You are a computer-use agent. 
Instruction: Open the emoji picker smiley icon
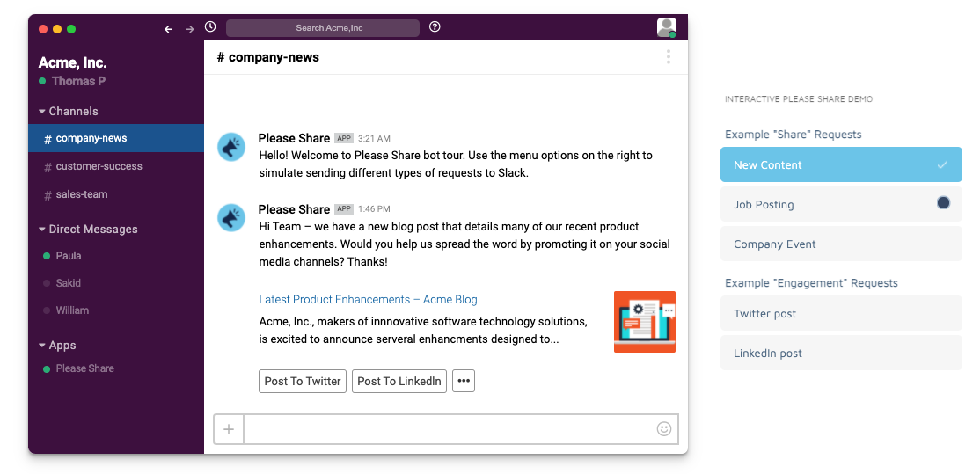664,429
